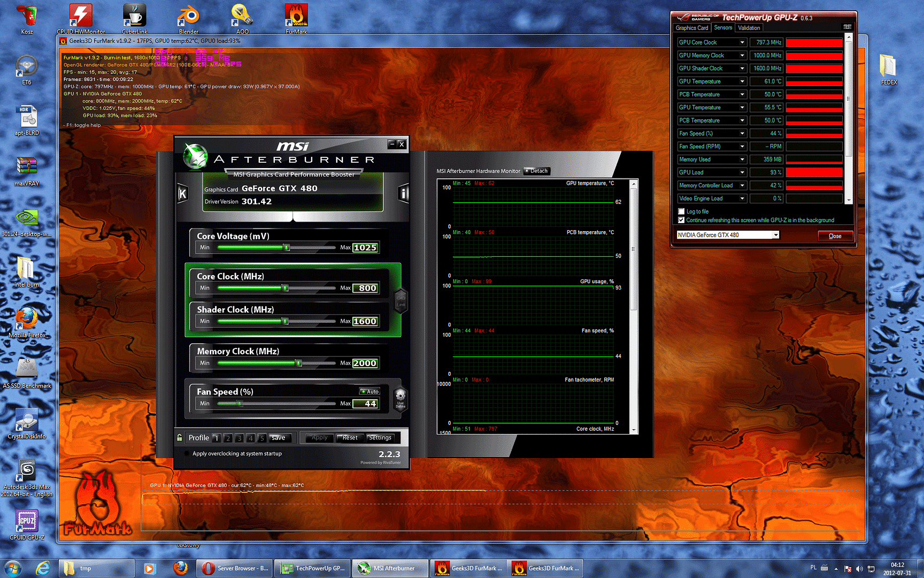Open the Afterburner information 'i' side button

click(x=404, y=193)
